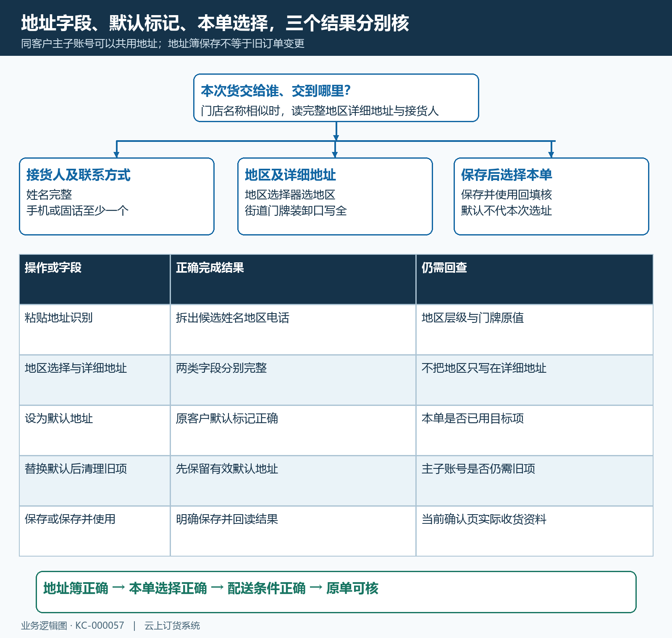Select the footer text 云上订货系统
This screenshot has height=638, width=672.
tap(172, 625)
